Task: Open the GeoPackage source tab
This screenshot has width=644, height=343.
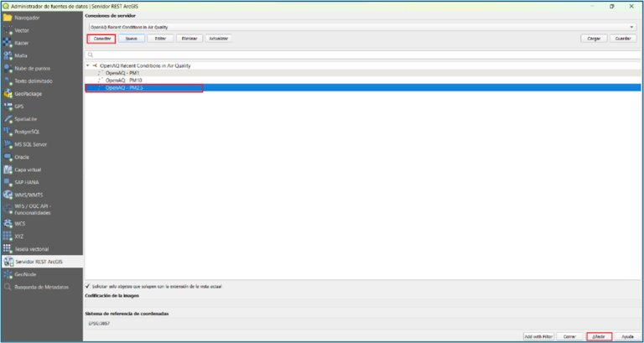Action: pyautogui.click(x=28, y=94)
